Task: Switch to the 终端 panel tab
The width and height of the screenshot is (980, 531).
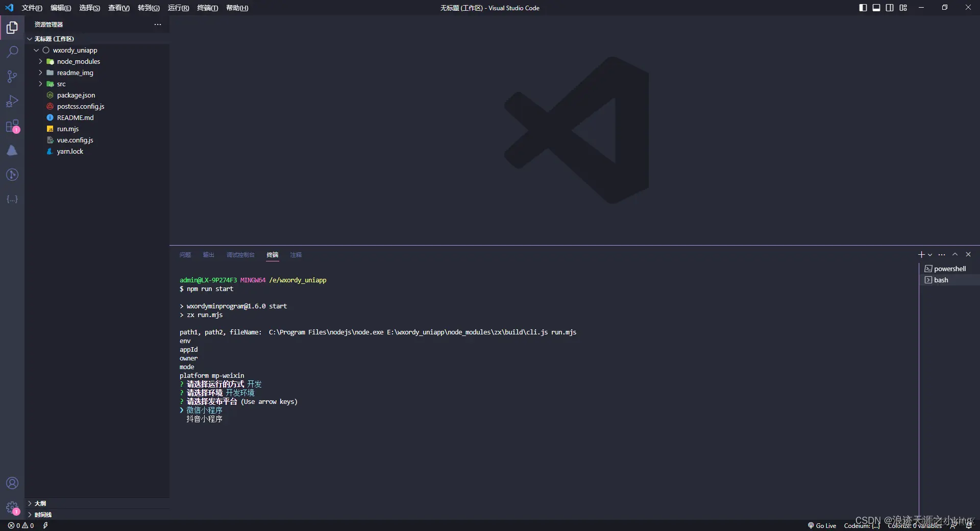Action: click(273, 255)
